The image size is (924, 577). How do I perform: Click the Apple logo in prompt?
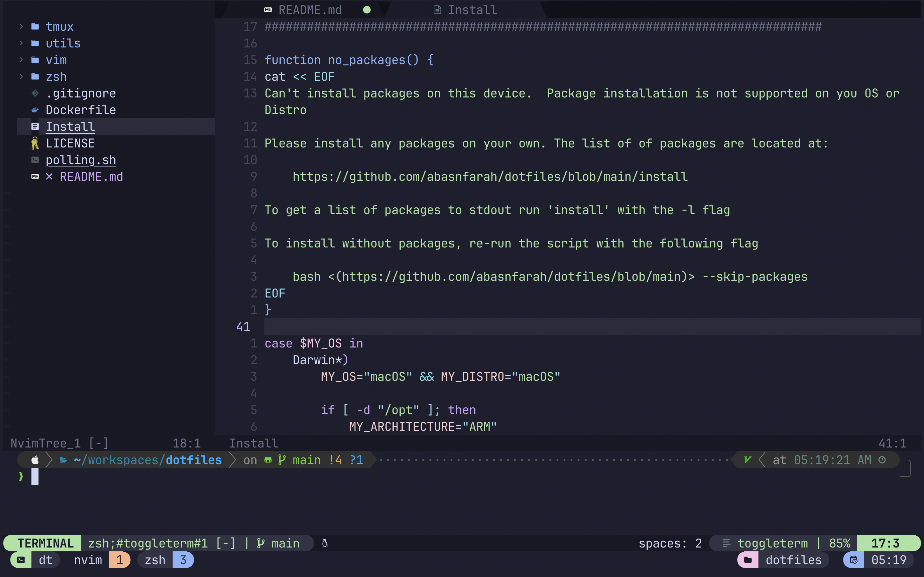35,460
